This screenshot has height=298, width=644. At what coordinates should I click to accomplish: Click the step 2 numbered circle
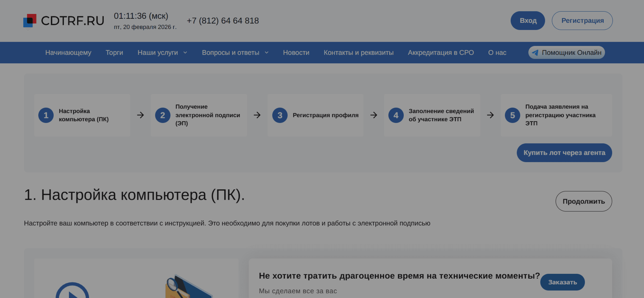tap(162, 115)
